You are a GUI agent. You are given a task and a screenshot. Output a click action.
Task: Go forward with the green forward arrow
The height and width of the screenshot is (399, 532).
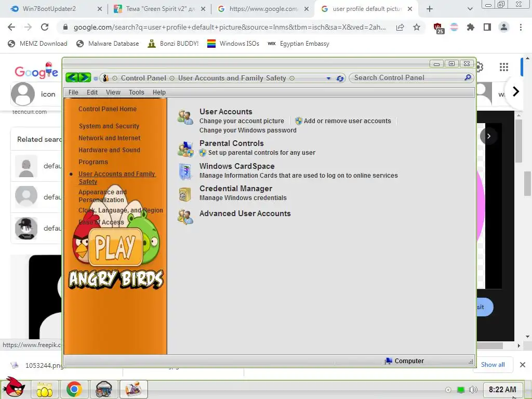click(85, 78)
